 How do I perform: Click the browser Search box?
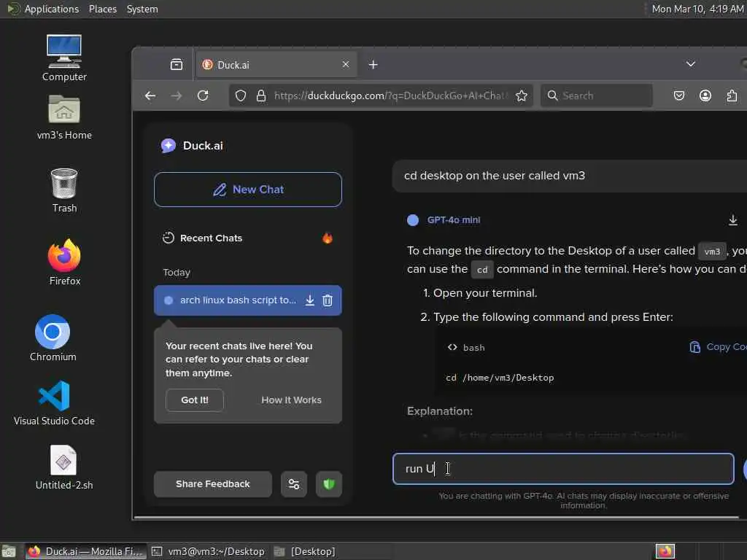597,96
